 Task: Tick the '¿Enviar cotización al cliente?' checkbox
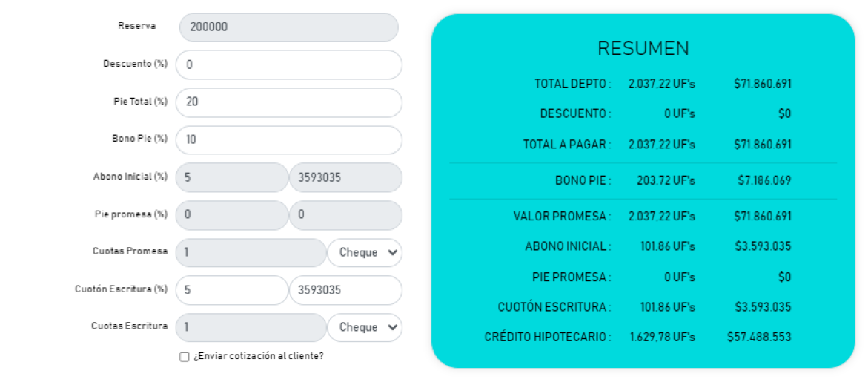coord(185,357)
